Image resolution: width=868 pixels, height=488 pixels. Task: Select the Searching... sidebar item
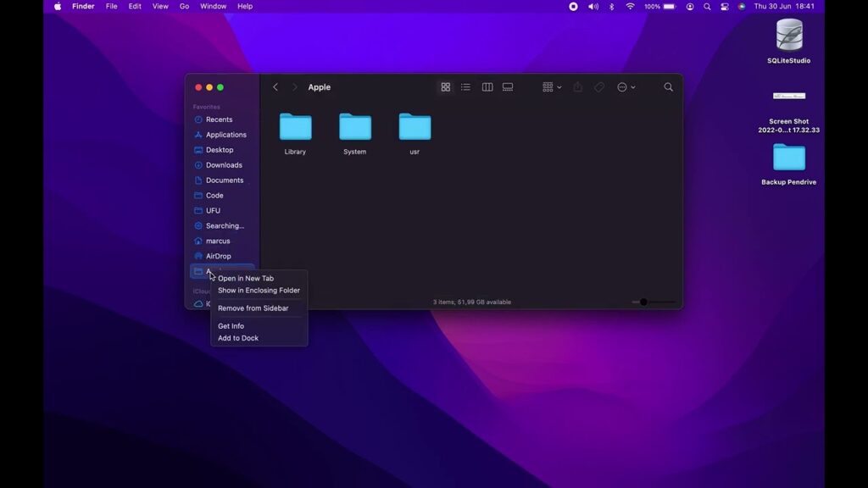point(225,225)
